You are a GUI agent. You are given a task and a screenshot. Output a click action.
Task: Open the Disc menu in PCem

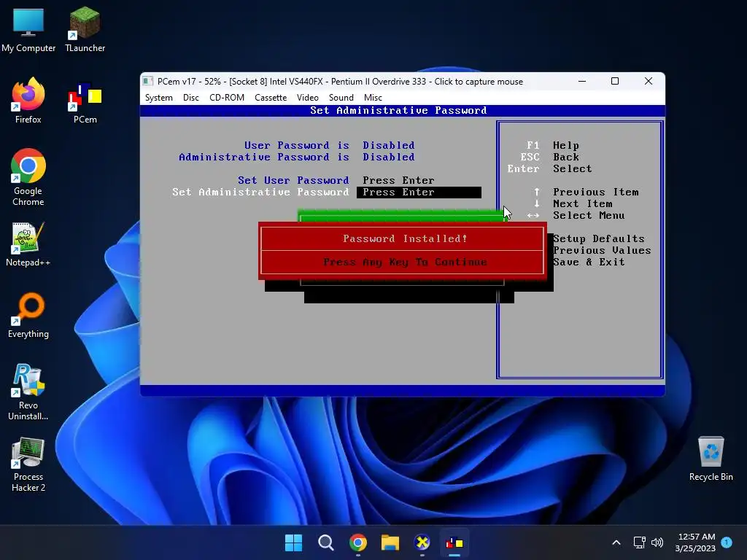(x=190, y=98)
